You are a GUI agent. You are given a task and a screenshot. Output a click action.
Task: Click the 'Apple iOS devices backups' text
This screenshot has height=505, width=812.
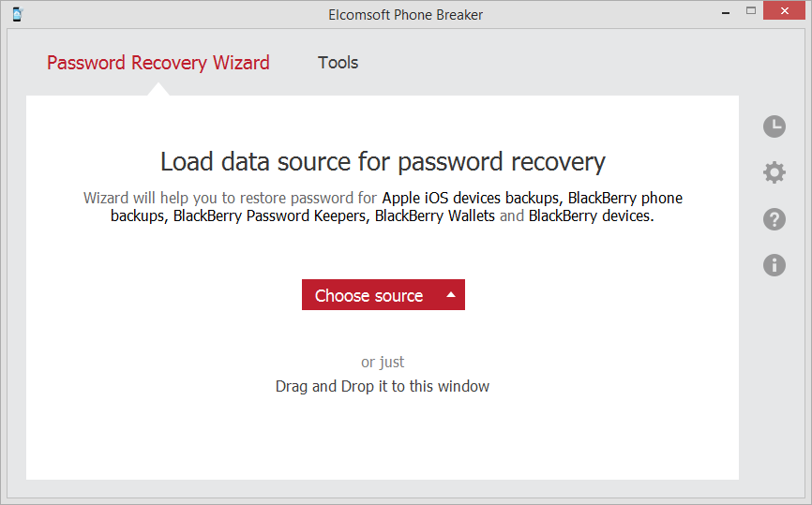click(x=470, y=199)
